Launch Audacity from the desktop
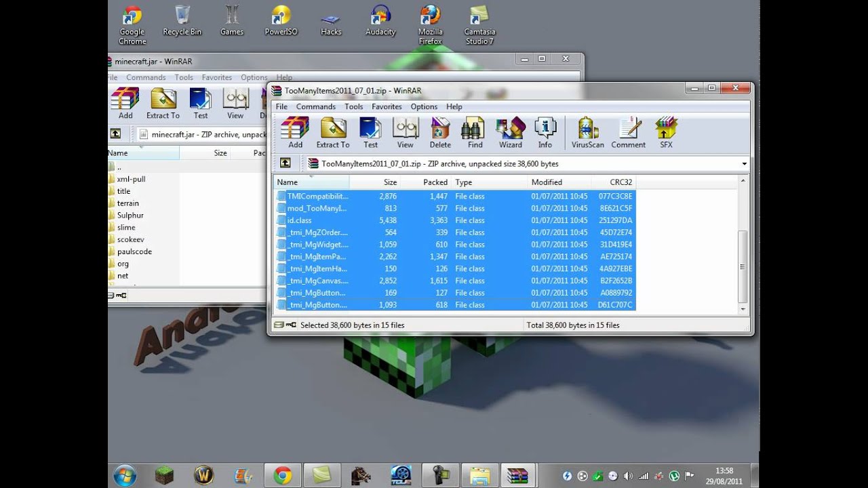Viewport: 868px width, 488px height. (x=380, y=21)
